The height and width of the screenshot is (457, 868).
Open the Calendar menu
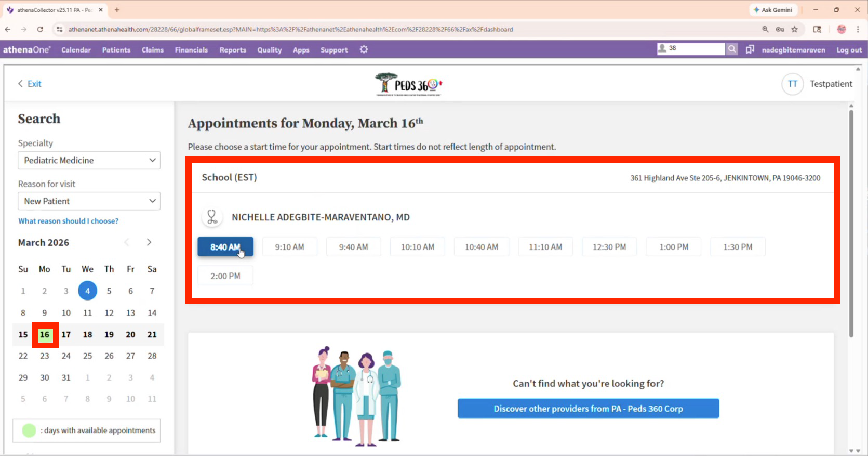pyautogui.click(x=76, y=50)
